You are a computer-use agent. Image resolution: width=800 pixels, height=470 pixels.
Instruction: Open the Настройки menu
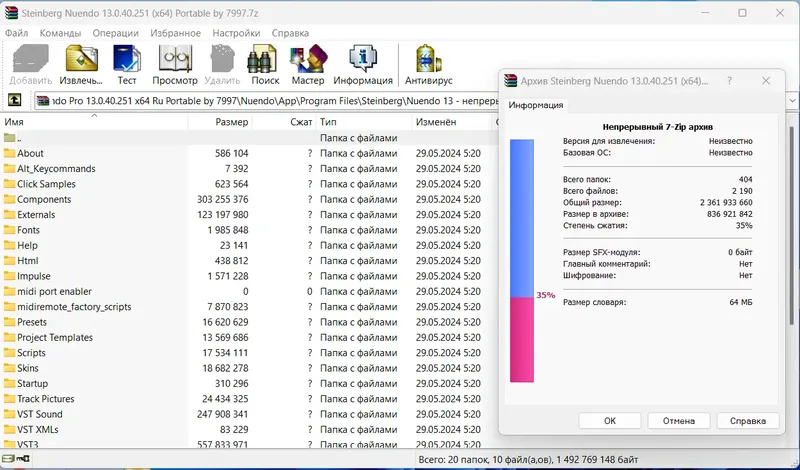pos(236,33)
